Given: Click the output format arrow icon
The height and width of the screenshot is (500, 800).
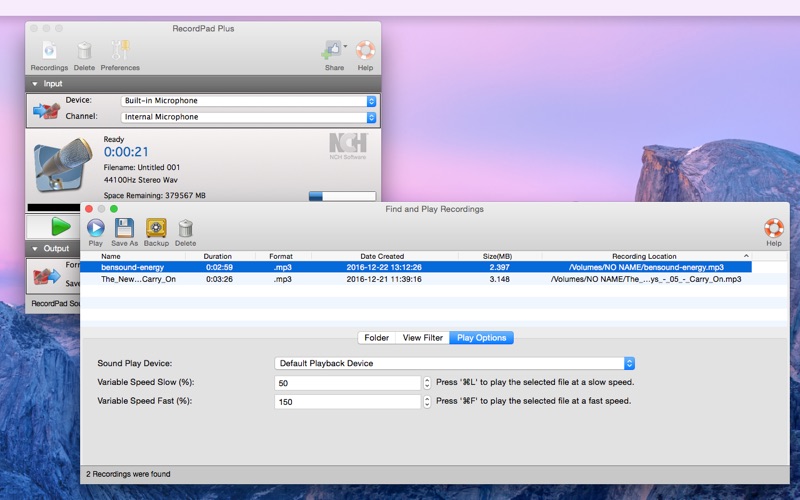Looking at the screenshot, I should click(x=46, y=276).
